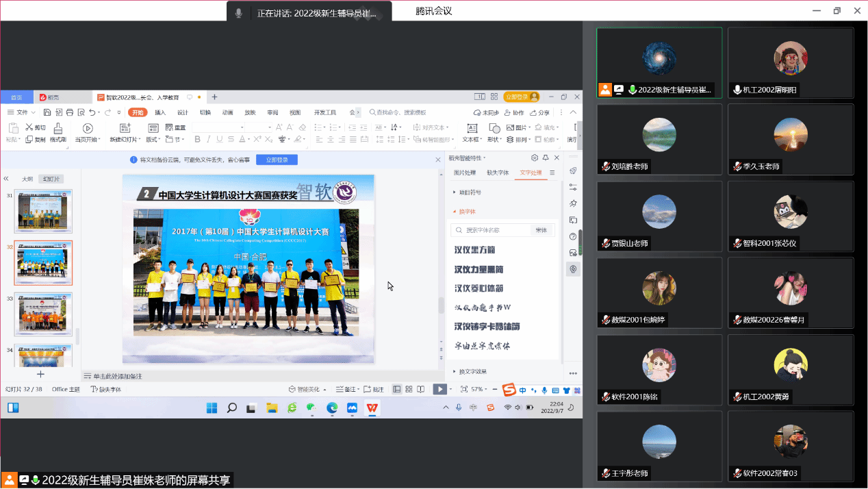Click the rocket icon in right sidebar

click(573, 171)
